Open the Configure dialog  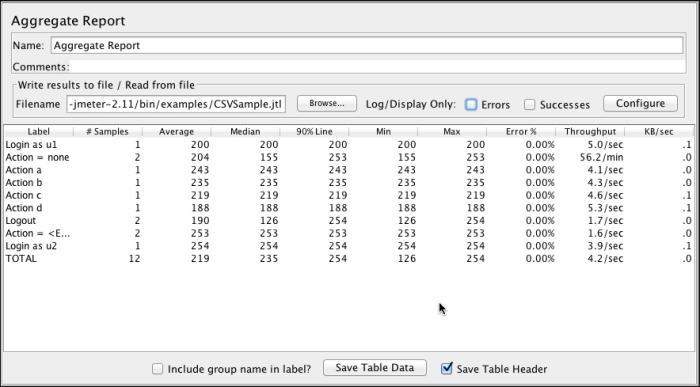tap(640, 103)
